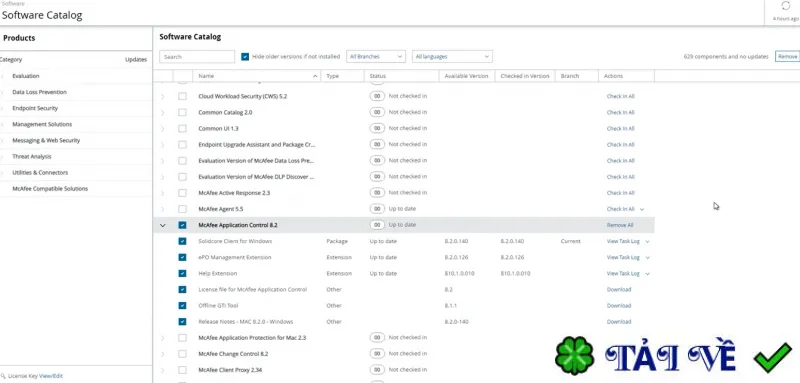Click the Status column header

pyautogui.click(x=378, y=76)
